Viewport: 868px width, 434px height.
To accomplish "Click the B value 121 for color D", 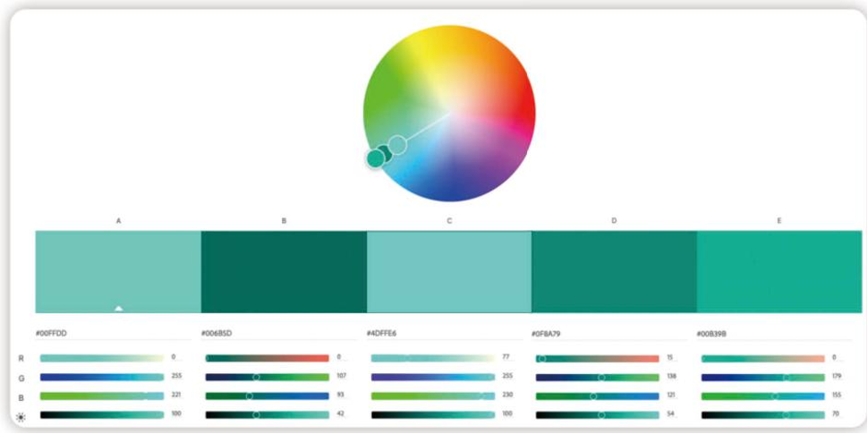I will click(671, 395).
